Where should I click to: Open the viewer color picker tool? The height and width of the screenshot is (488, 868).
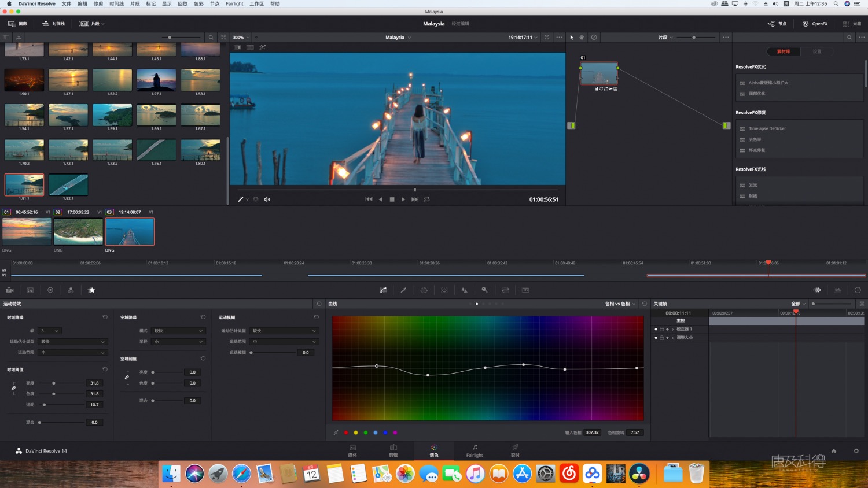[x=241, y=199]
